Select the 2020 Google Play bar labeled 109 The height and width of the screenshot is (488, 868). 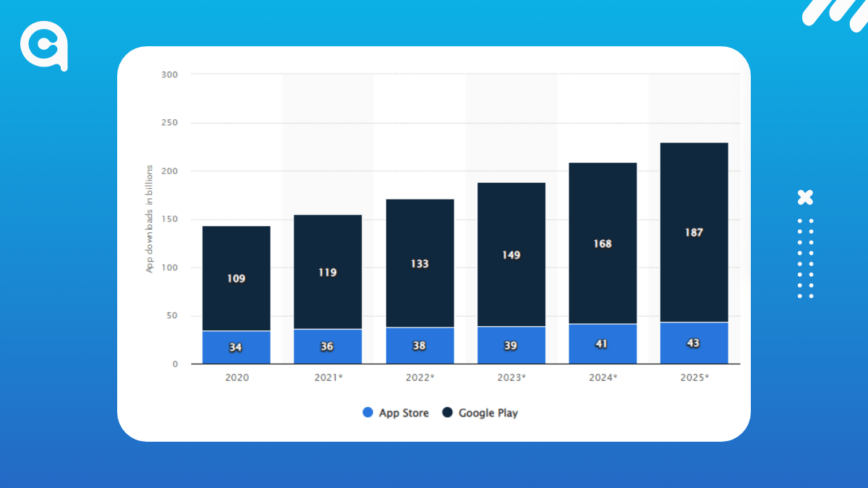pos(237,278)
